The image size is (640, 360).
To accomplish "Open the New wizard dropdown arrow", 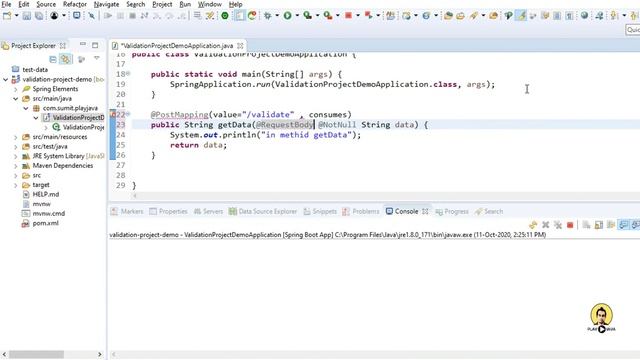I will pos(16,16).
